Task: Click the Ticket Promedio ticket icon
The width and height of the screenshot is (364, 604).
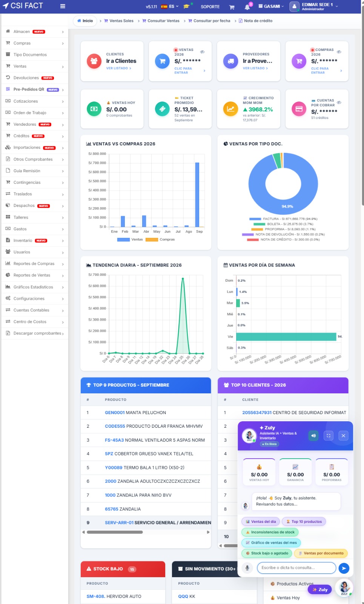Action: click(162, 109)
